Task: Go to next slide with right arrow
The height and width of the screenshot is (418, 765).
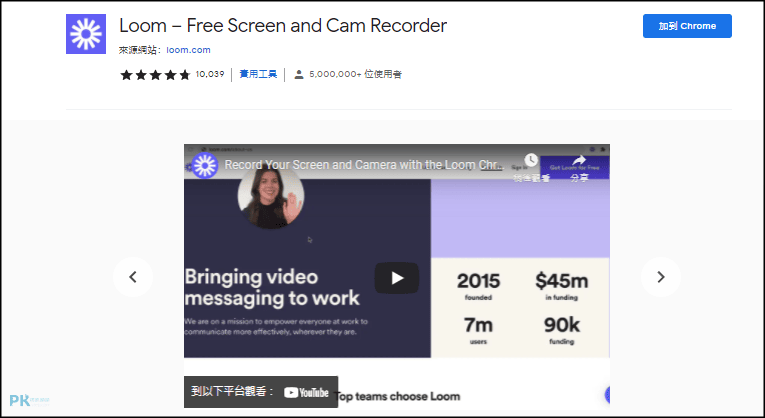Action: tap(661, 277)
